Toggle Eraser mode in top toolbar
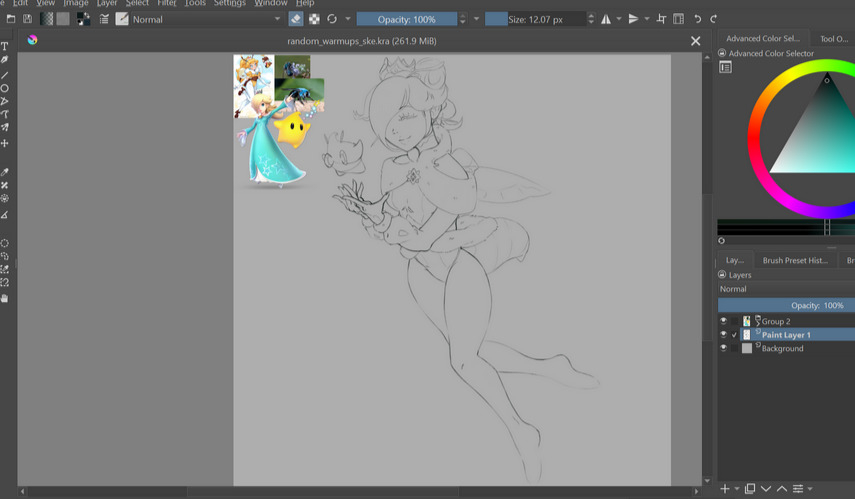 (296, 19)
